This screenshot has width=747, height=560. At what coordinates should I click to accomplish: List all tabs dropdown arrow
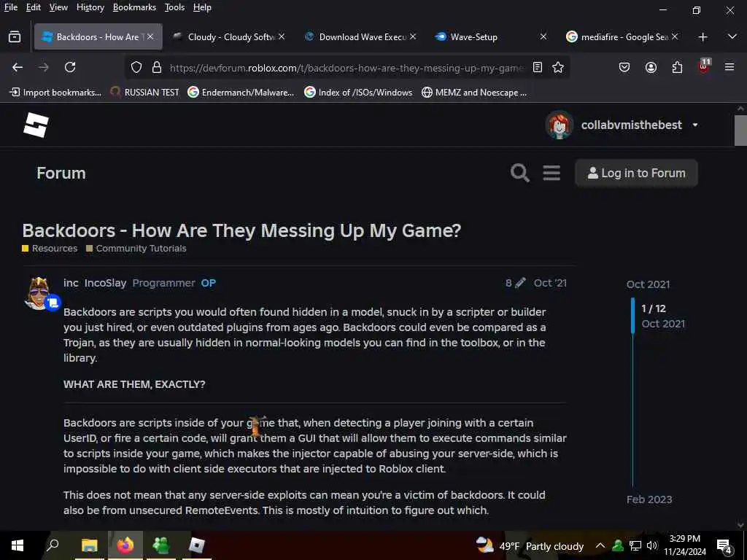732,36
